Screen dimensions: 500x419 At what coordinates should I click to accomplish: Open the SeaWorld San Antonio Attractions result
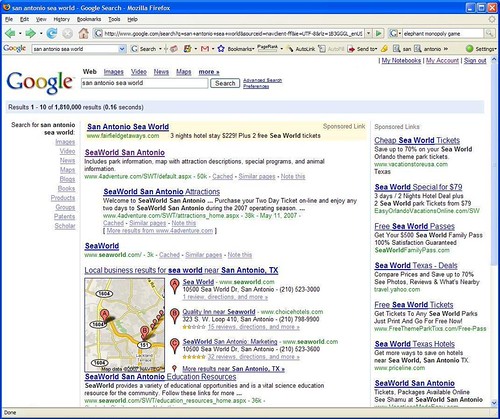162,192
